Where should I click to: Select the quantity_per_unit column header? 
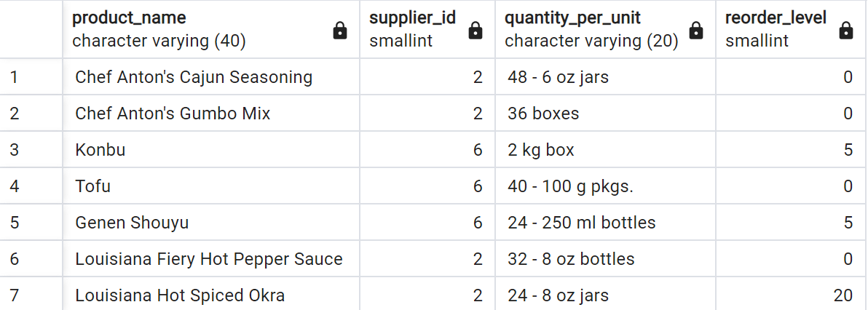coord(606,29)
